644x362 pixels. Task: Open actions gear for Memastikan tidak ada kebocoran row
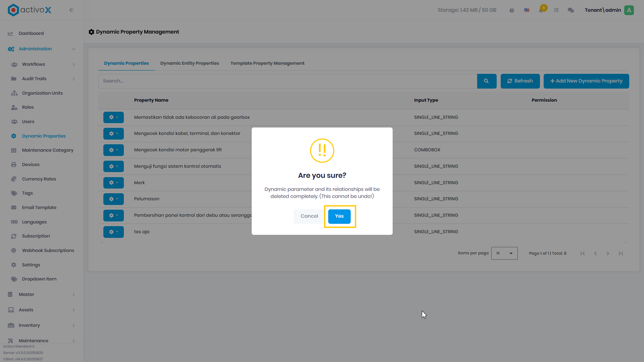(113, 117)
